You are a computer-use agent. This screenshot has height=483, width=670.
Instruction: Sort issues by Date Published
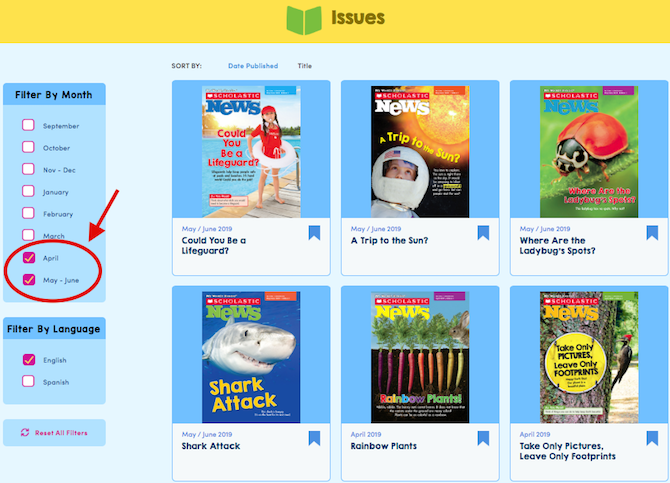(253, 66)
